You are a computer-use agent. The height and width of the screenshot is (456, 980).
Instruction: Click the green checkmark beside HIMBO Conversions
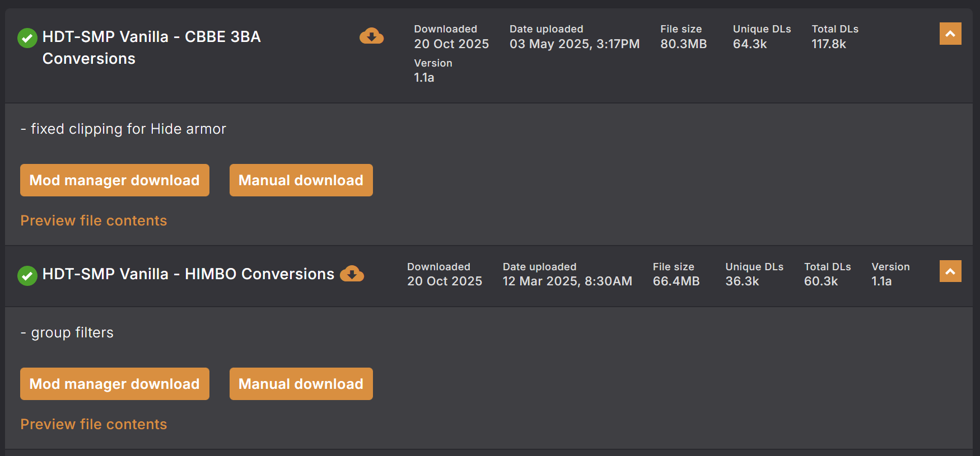(x=27, y=275)
